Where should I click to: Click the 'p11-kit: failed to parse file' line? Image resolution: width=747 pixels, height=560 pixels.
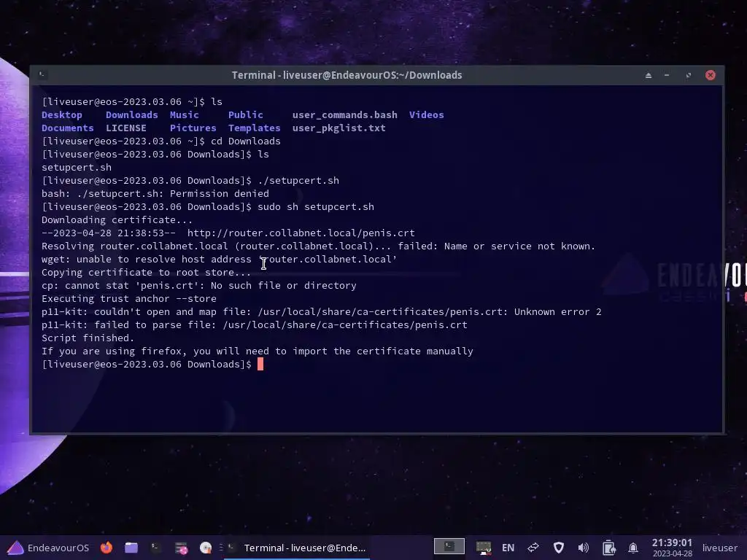255,324
